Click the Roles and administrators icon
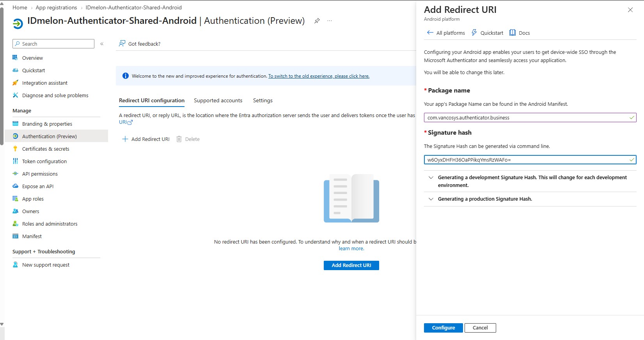 pyautogui.click(x=15, y=224)
